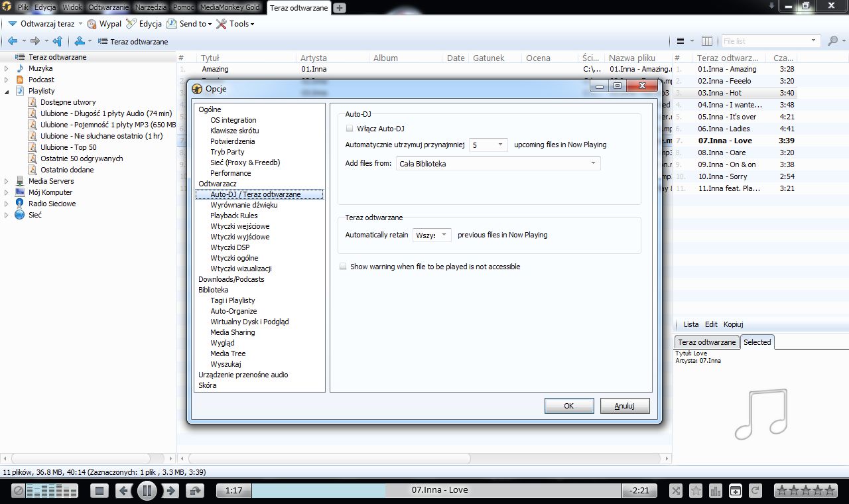849x504 pixels.
Task: Click the magnifier search icon
Action: tap(833, 41)
